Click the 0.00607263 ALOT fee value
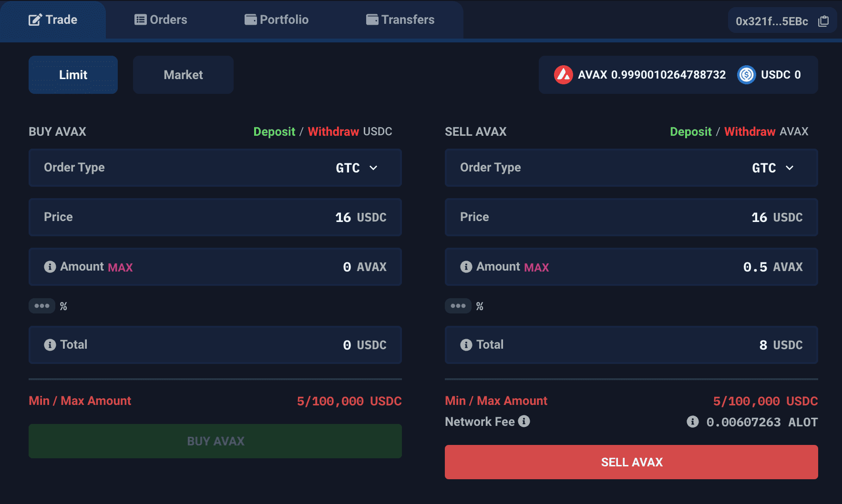 (x=762, y=422)
